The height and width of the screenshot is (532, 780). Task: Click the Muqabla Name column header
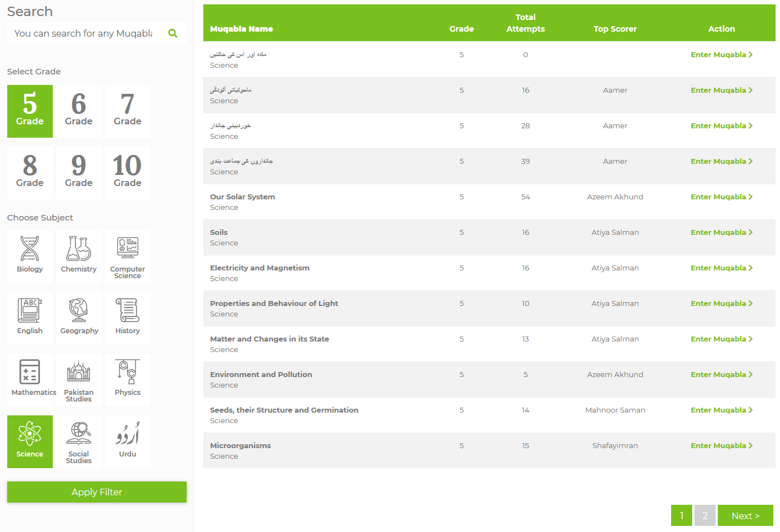[242, 29]
